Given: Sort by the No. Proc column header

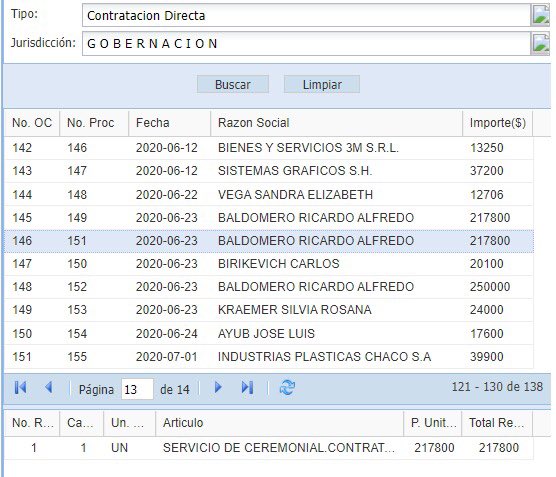Looking at the screenshot, I should 94,123.
